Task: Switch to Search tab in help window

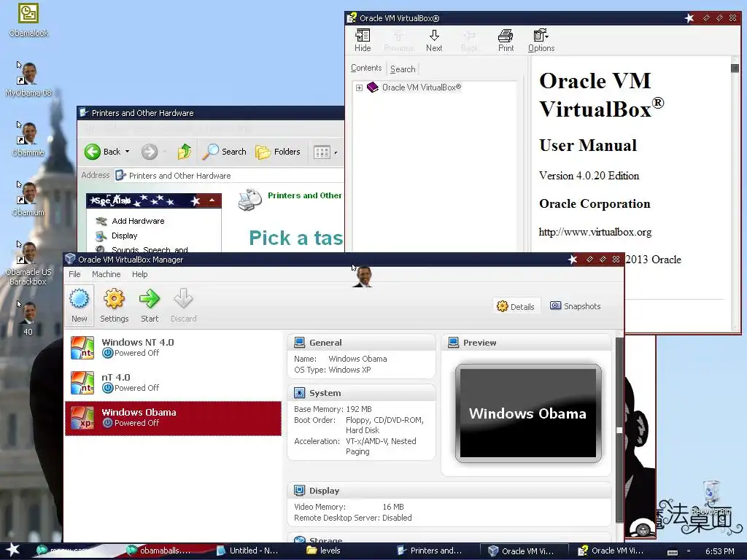Action: pos(403,69)
